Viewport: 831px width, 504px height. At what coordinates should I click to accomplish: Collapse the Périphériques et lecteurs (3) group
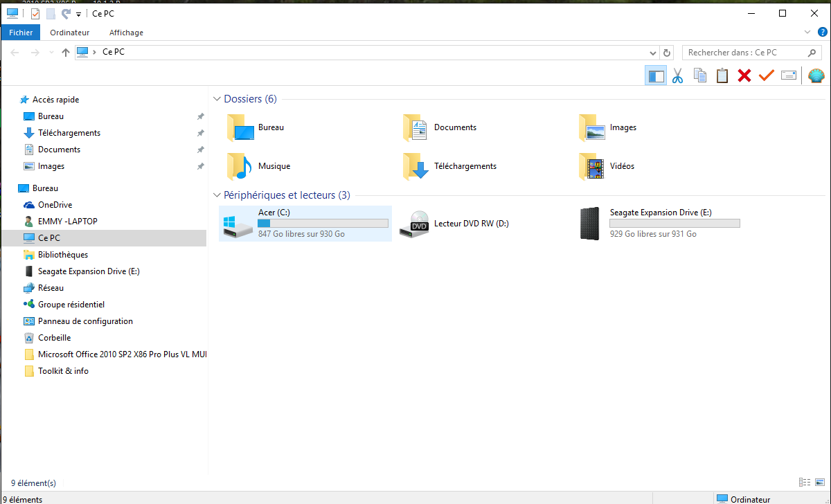tap(217, 195)
